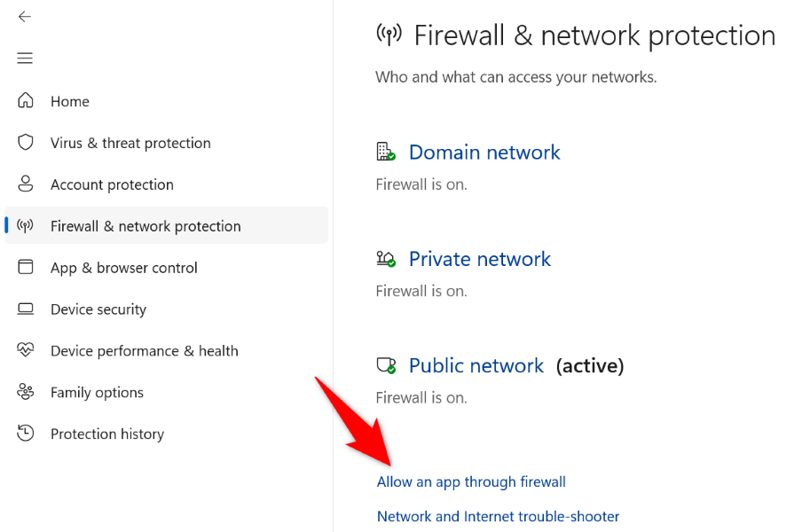Open the hamburger navigation menu
Image resolution: width=810 pixels, height=532 pixels.
[25, 59]
